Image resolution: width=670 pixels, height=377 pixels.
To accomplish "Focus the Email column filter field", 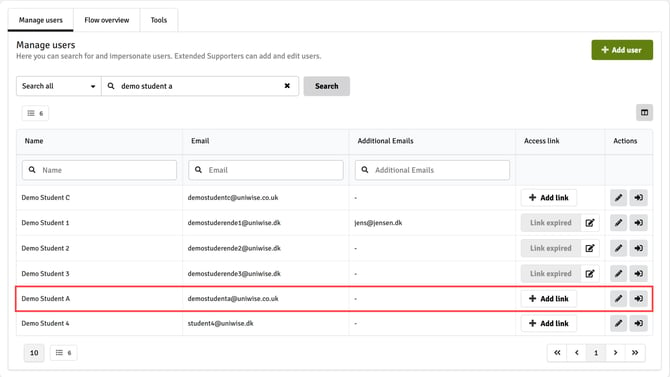I will (x=265, y=170).
